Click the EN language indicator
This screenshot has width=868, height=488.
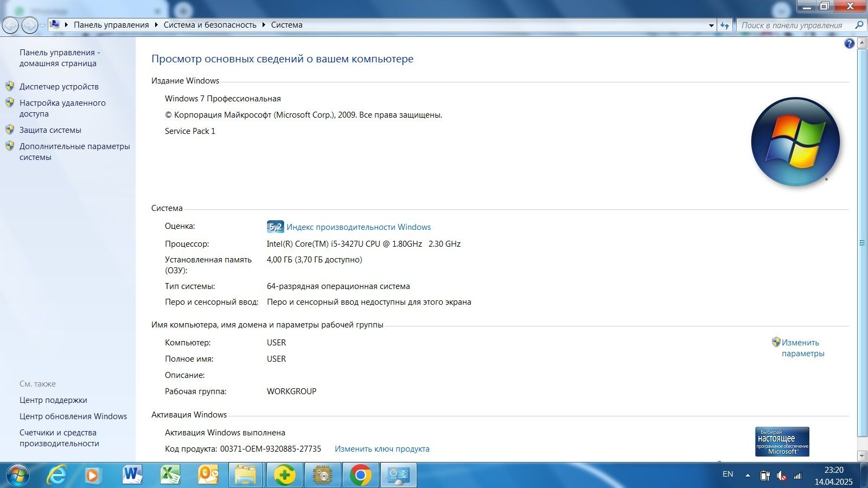[x=727, y=474]
